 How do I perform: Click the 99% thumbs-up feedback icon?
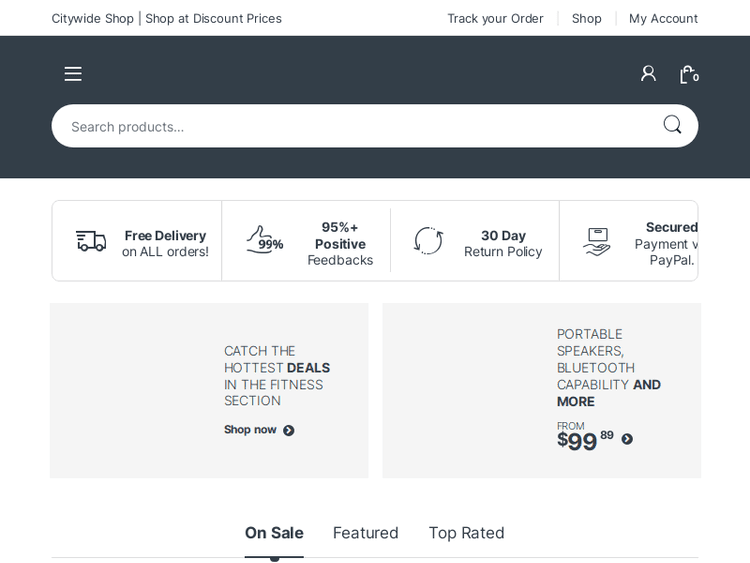(x=264, y=241)
